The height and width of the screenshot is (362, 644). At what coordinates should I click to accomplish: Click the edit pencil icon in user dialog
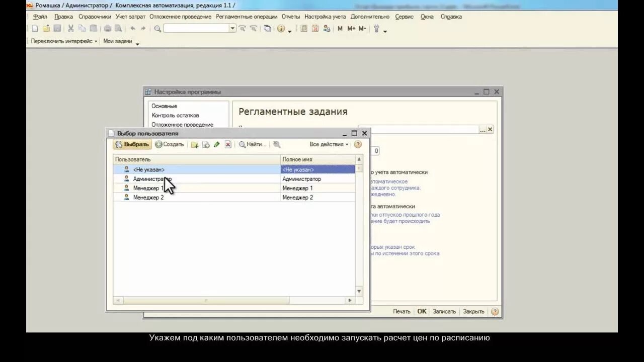click(217, 144)
